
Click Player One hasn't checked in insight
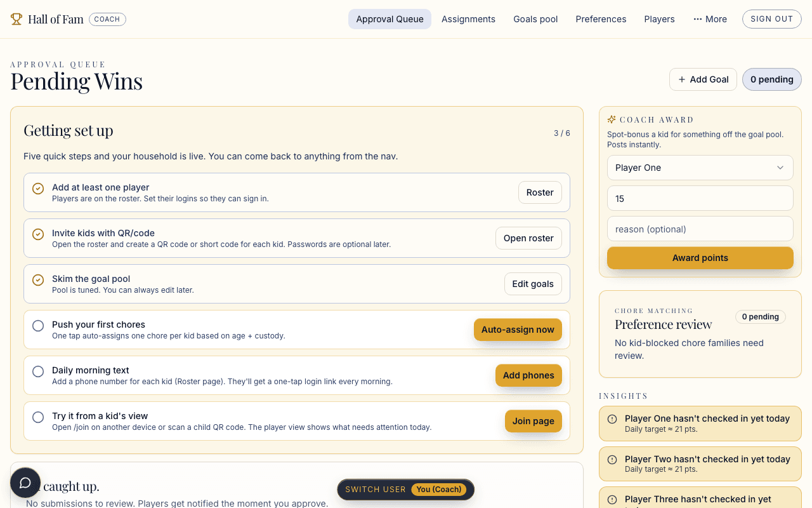click(x=700, y=423)
